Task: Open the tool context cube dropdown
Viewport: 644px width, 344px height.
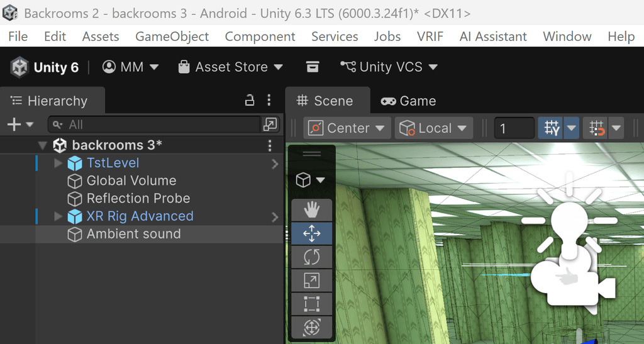Action: (x=310, y=180)
